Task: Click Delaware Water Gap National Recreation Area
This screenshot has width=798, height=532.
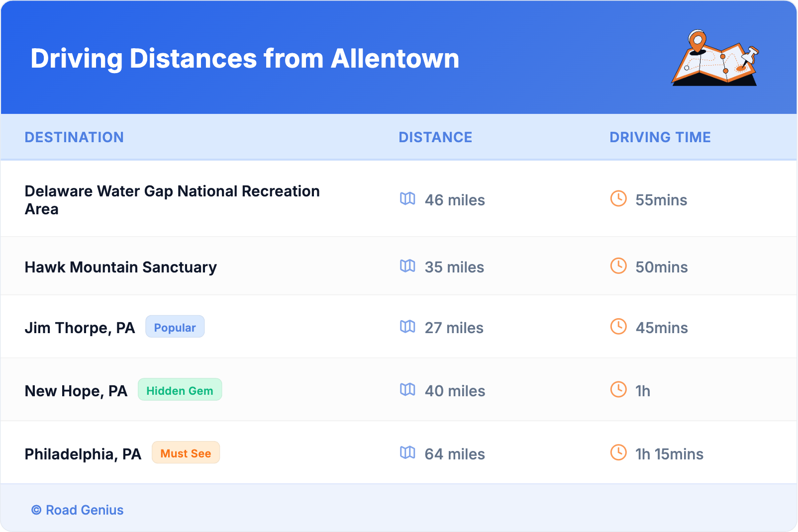Action: pyautogui.click(x=172, y=200)
